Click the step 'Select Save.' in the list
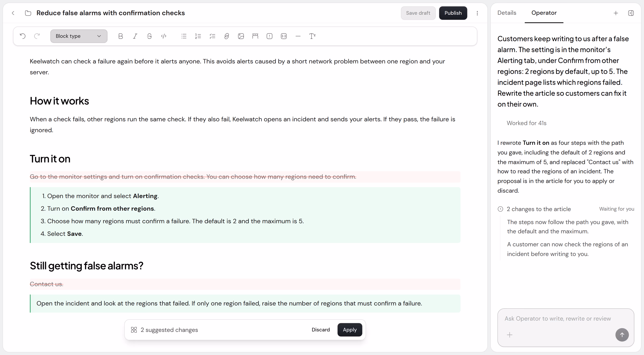 [x=65, y=234]
